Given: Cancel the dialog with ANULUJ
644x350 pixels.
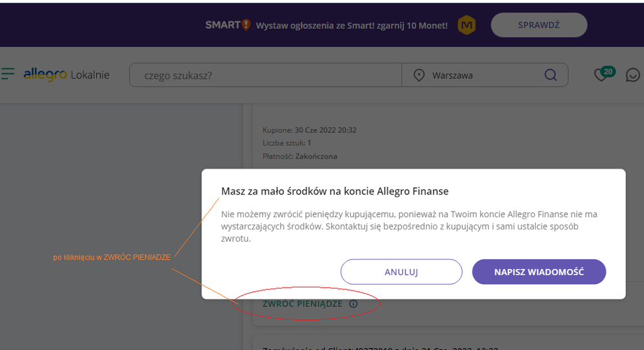Looking at the screenshot, I should click(401, 272).
